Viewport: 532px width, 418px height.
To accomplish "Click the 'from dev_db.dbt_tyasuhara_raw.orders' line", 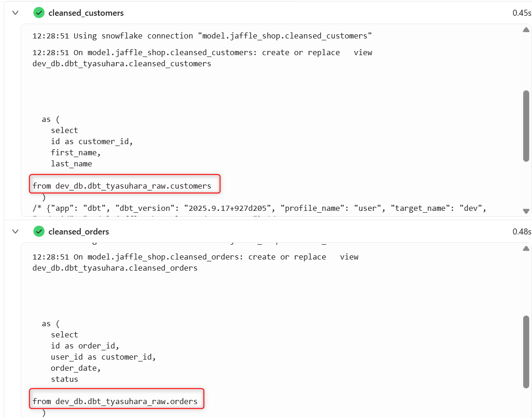I will point(115,401).
